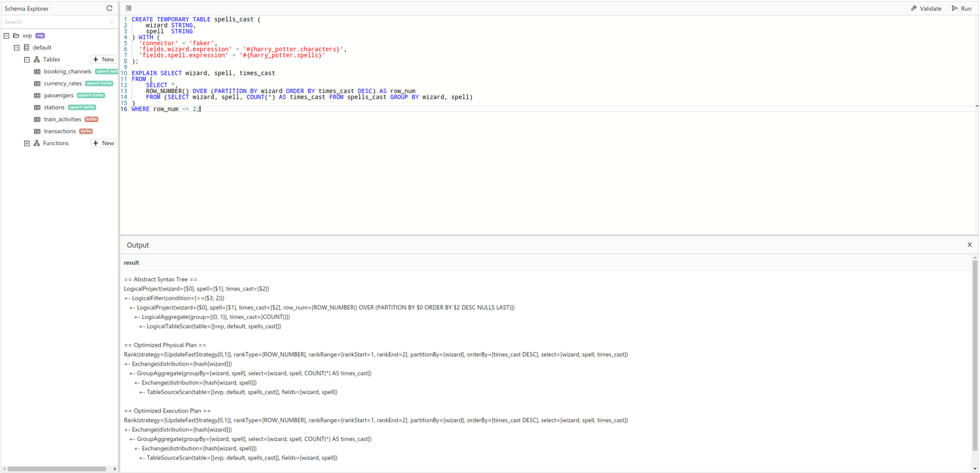Click the Functions group icon

click(37, 143)
